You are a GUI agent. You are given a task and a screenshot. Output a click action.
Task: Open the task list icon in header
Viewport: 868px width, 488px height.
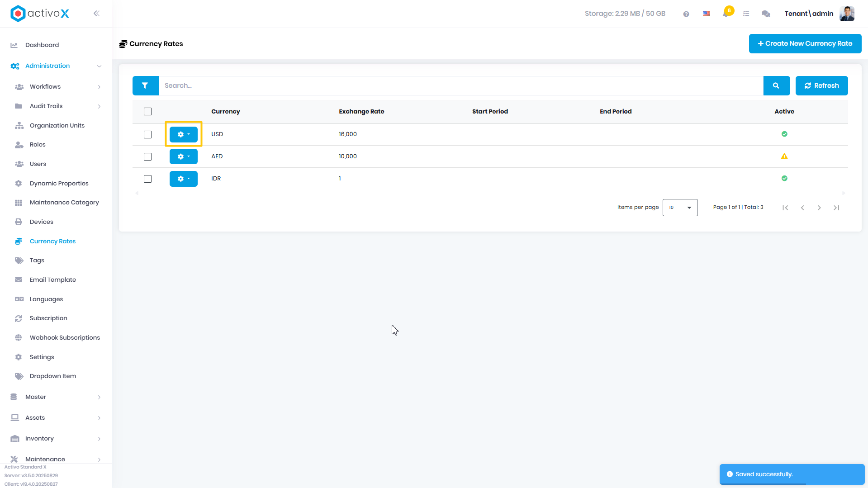[x=746, y=14]
